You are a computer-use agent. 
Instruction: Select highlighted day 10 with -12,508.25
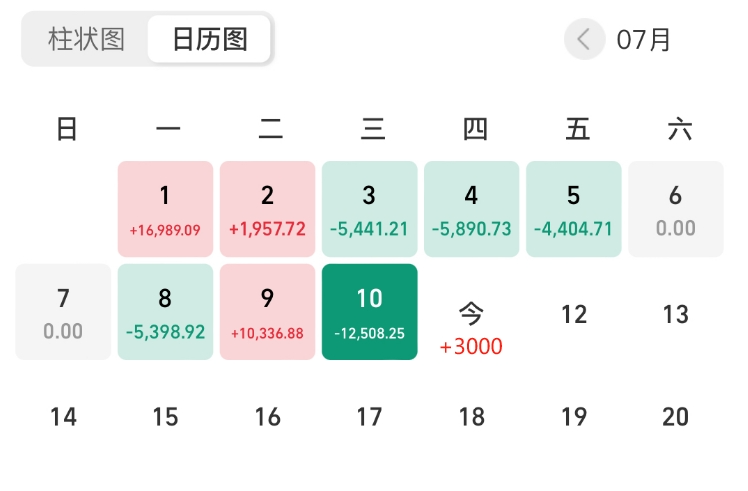pyautogui.click(x=370, y=312)
